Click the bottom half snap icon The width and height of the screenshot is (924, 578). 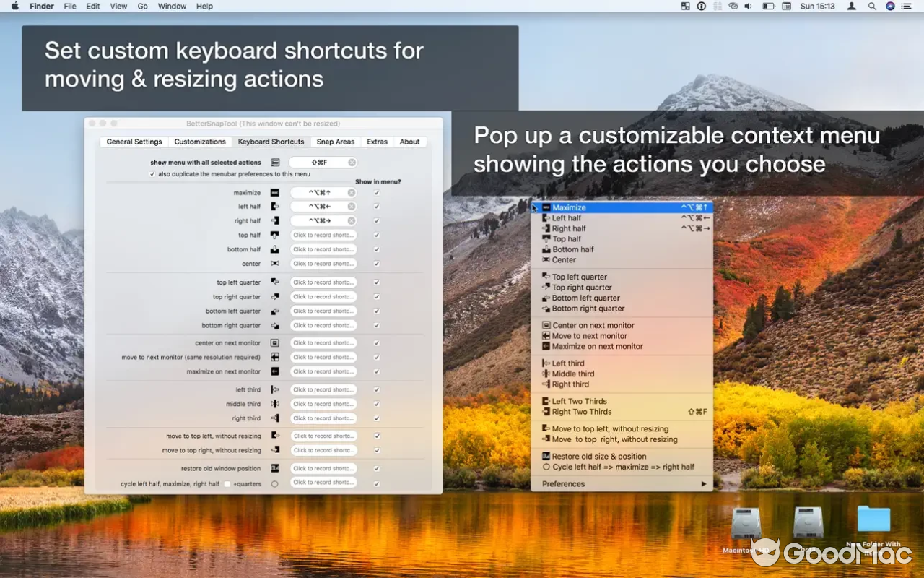point(276,249)
